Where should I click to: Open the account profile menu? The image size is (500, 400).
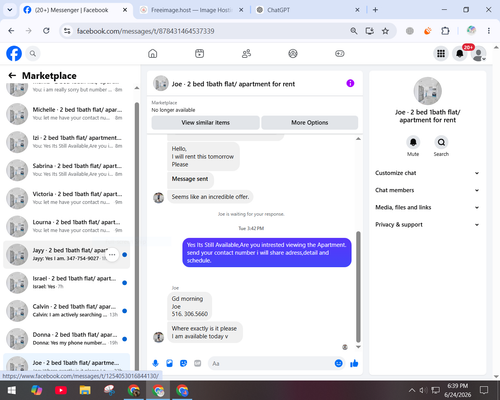point(479,53)
